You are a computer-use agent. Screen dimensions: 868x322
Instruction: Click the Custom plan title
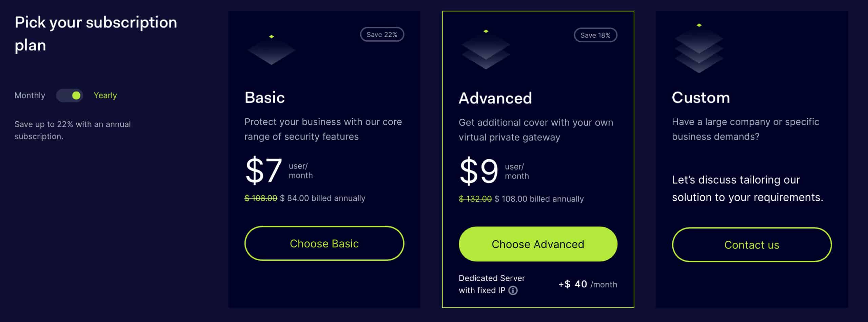pyautogui.click(x=701, y=98)
